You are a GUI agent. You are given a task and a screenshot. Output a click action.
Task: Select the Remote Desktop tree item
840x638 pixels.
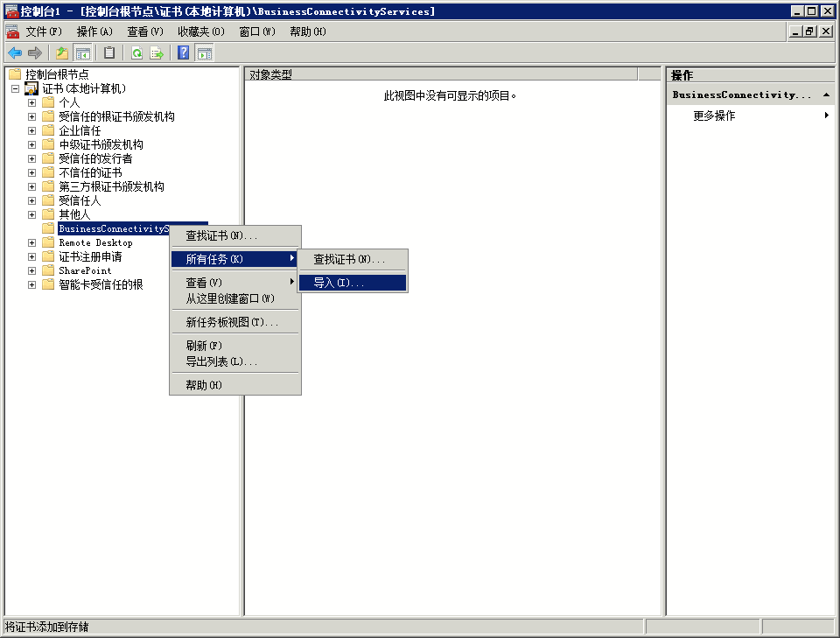point(96,242)
